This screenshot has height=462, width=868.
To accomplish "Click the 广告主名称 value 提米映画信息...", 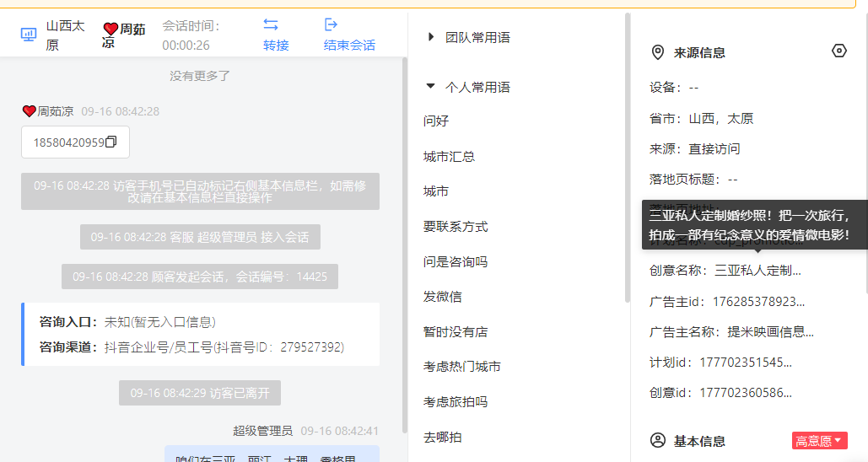I will [x=770, y=332].
